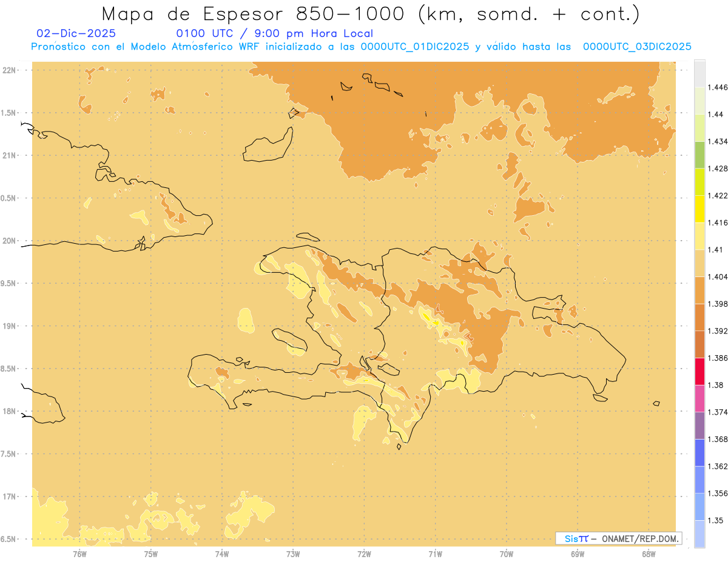Screen dimensions: 728x562
Task: Click the '1.41' color scale value
Action: pos(716,250)
